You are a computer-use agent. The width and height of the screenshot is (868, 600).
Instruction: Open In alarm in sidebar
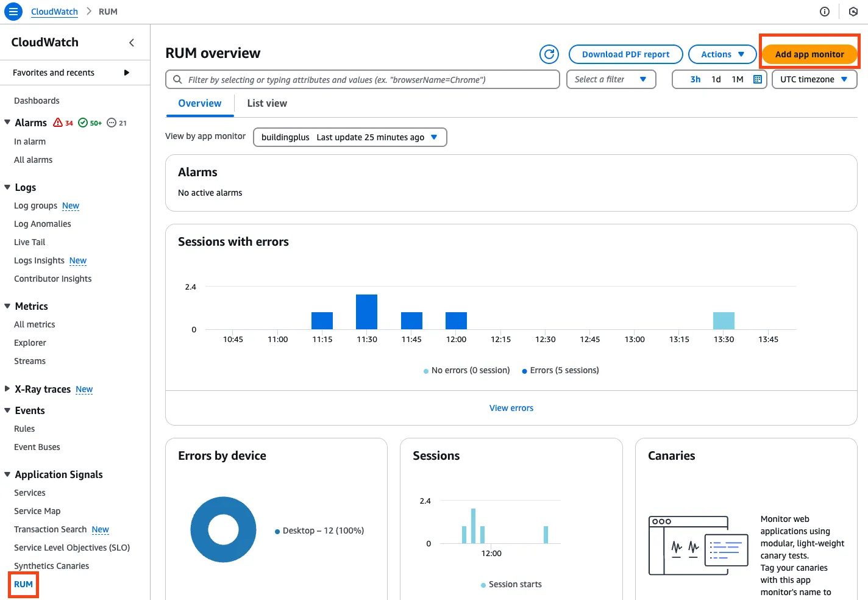(x=30, y=141)
